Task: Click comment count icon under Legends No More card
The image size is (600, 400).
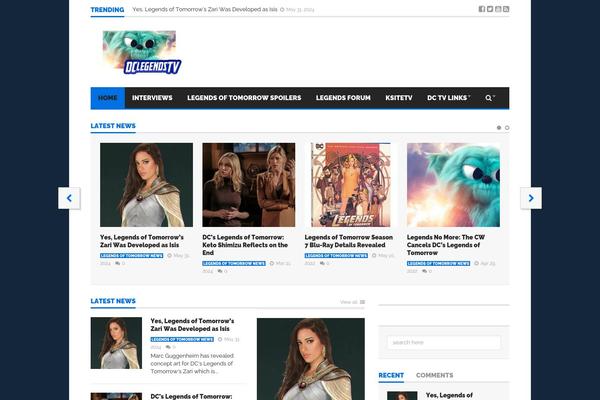Action: point(424,271)
